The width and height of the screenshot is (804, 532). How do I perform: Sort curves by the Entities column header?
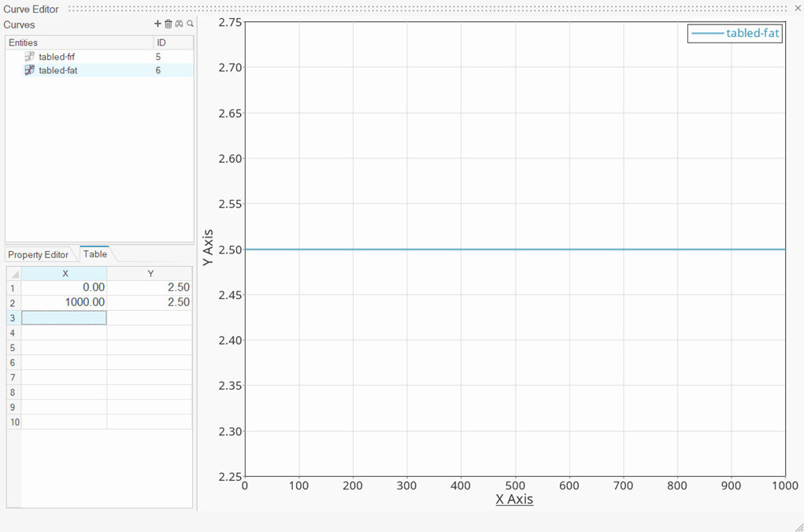tap(79, 42)
